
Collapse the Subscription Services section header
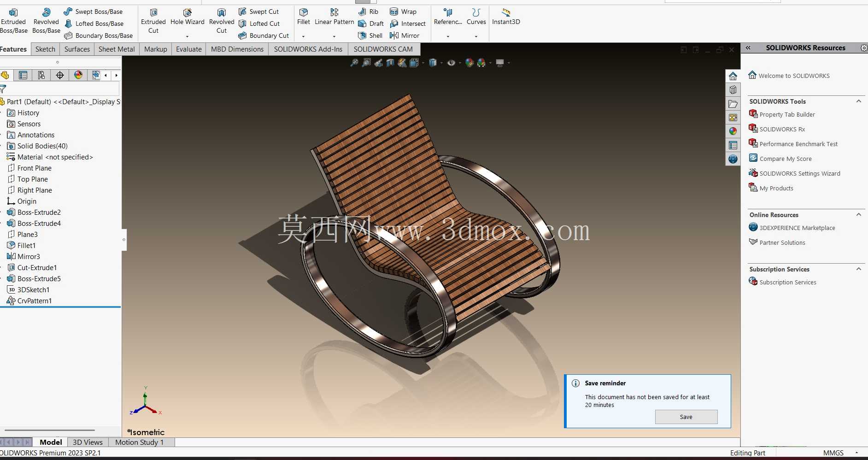(x=859, y=269)
